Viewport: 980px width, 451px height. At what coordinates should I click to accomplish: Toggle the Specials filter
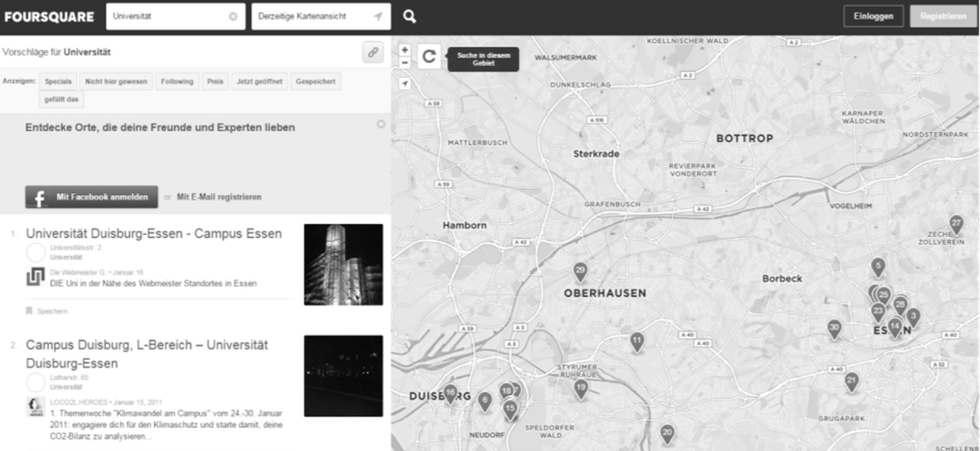pyautogui.click(x=58, y=82)
